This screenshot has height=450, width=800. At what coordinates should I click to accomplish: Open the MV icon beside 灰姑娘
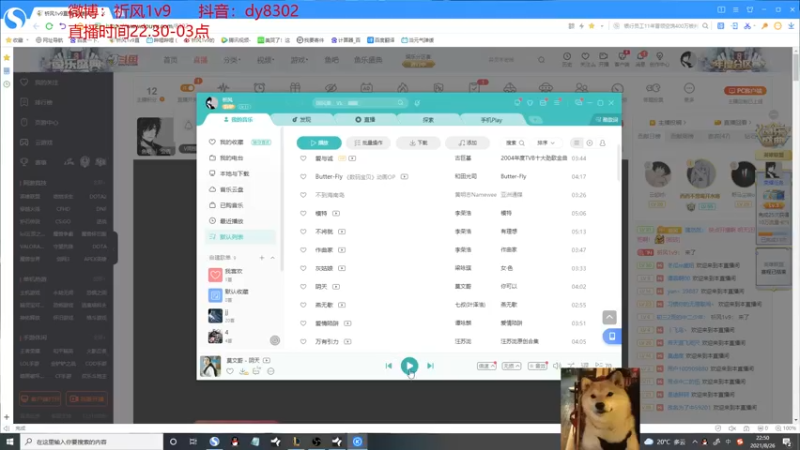(x=342, y=268)
